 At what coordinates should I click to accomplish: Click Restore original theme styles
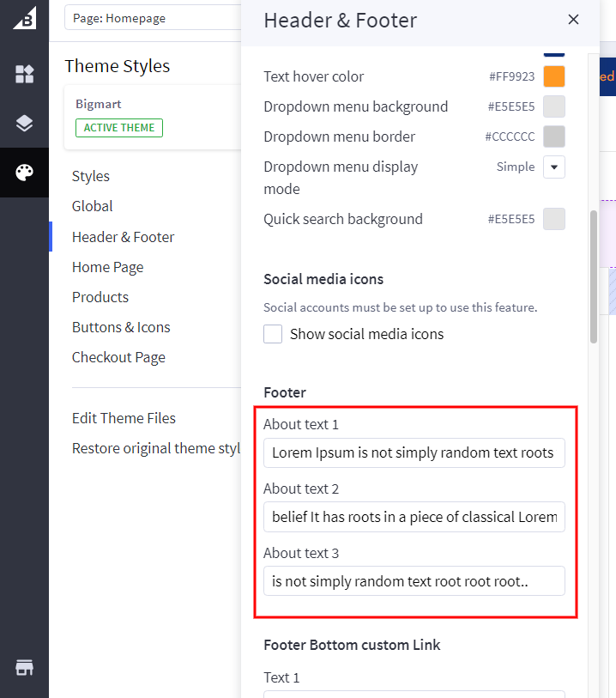pos(156,448)
